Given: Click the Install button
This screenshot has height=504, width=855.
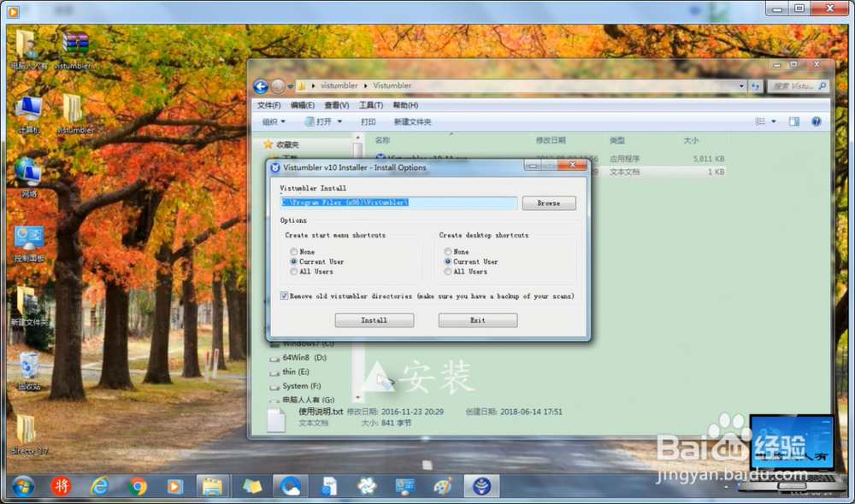Looking at the screenshot, I should pyautogui.click(x=374, y=320).
